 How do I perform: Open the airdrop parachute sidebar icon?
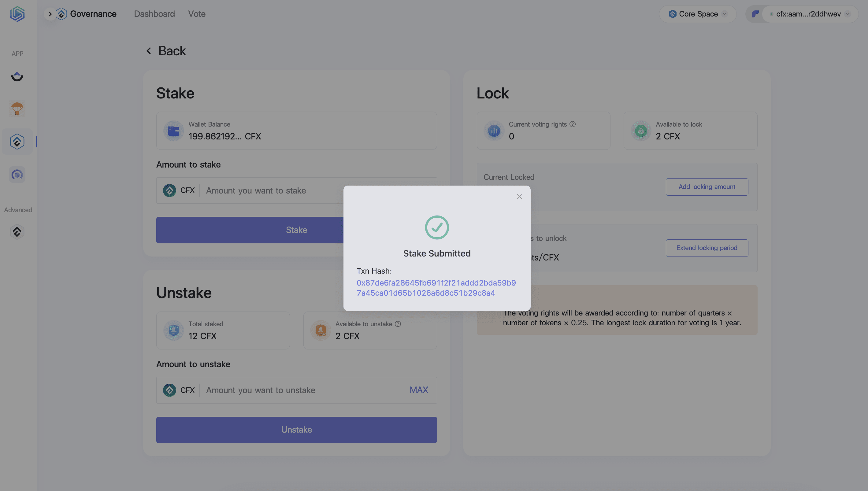[x=17, y=109]
